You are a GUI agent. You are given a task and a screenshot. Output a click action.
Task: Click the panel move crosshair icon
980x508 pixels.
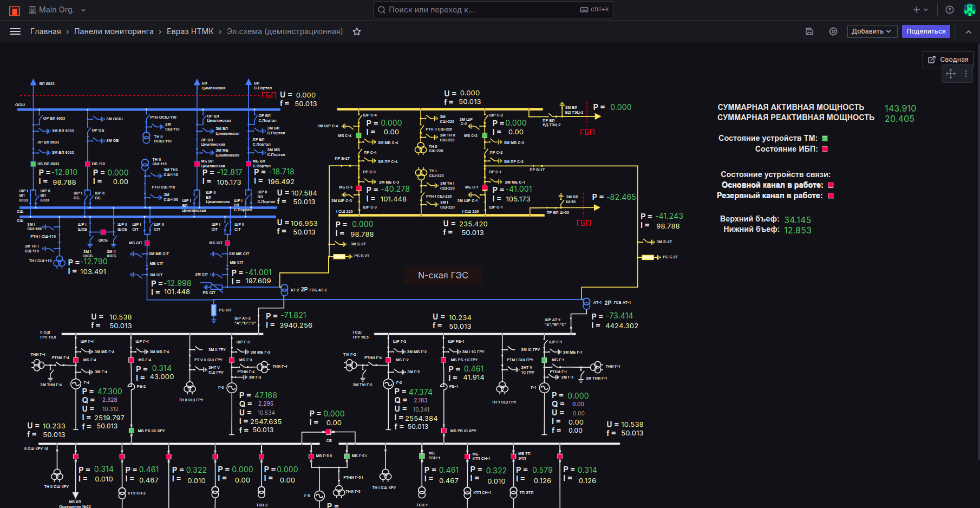[x=951, y=74]
